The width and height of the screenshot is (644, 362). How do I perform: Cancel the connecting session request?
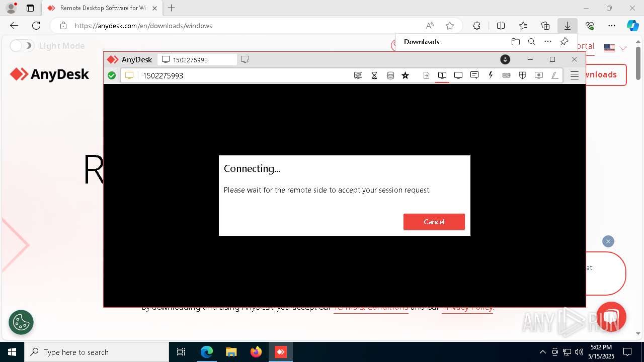coord(434,222)
